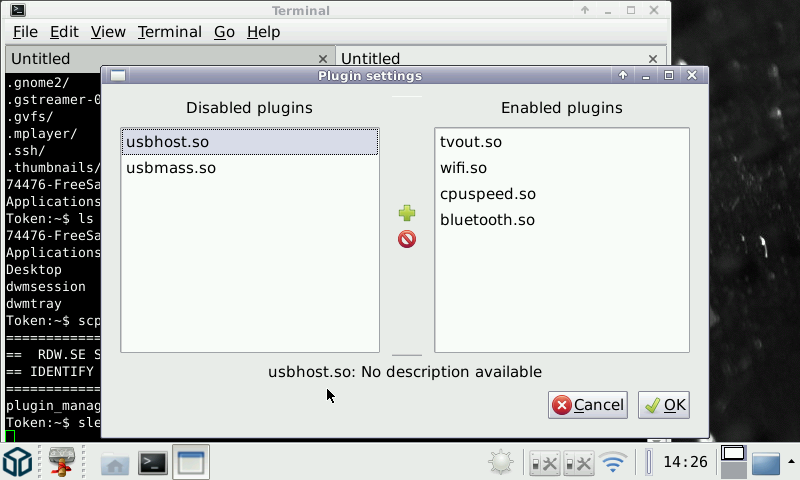
Task: Select wifi.so in Enabled plugins
Action: (x=464, y=168)
